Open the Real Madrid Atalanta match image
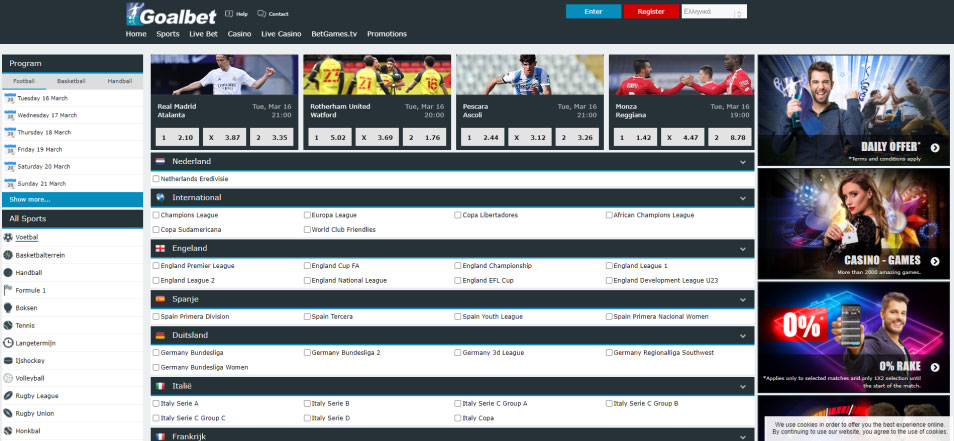Viewport: 954px width, 441px height. [x=225, y=75]
